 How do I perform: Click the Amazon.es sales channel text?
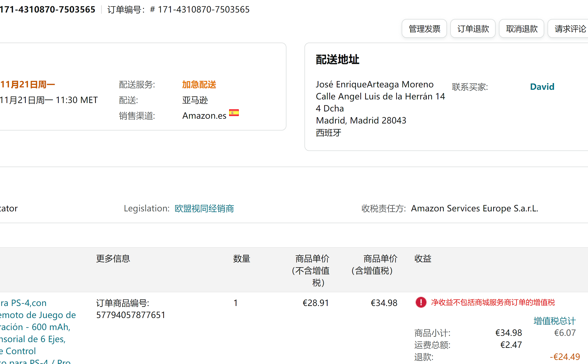tap(204, 116)
